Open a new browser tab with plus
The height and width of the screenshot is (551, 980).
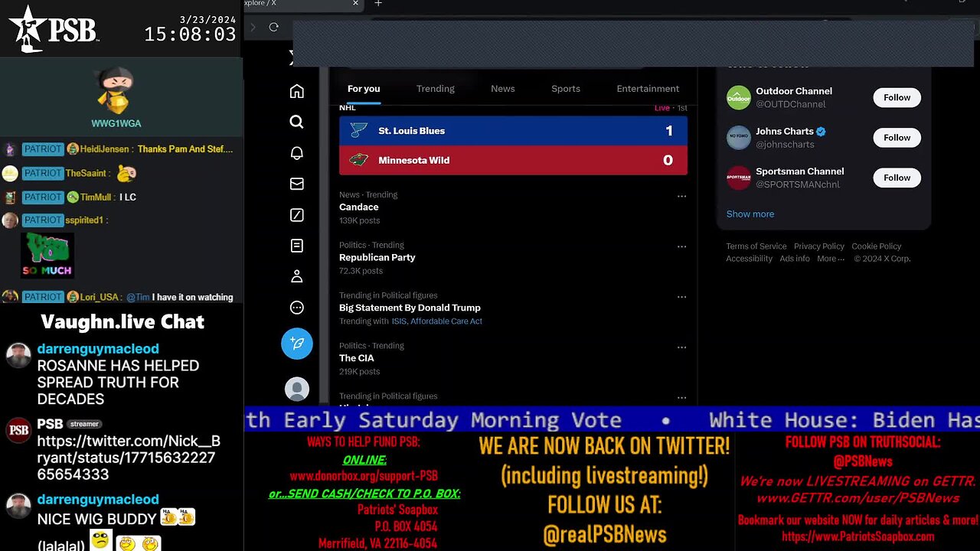(378, 3)
